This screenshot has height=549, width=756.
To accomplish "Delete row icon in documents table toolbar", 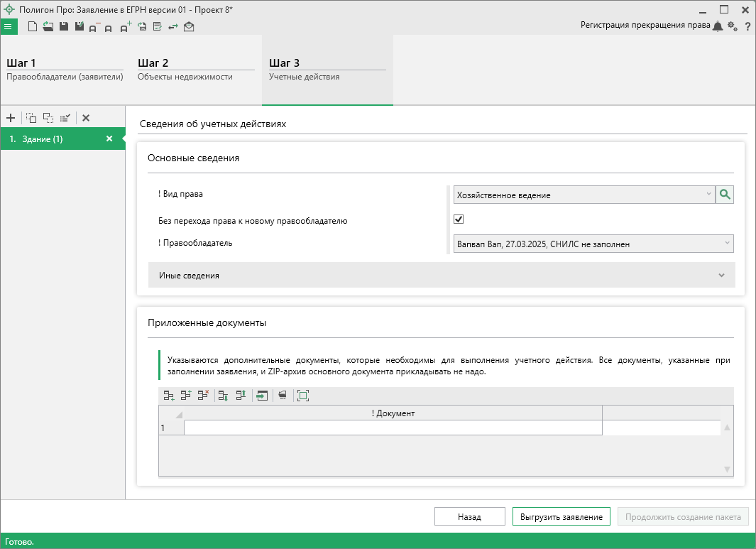I will click(x=203, y=396).
